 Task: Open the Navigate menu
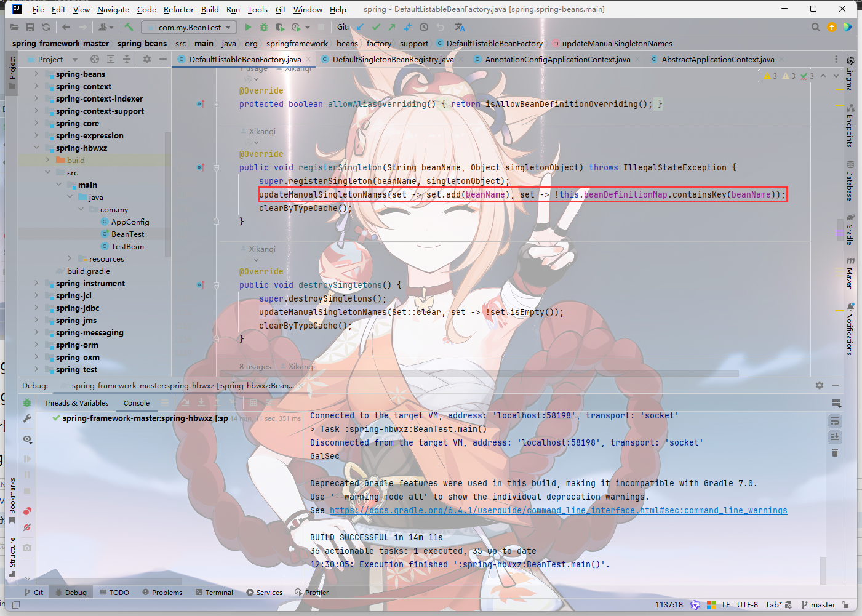[x=113, y=9]
